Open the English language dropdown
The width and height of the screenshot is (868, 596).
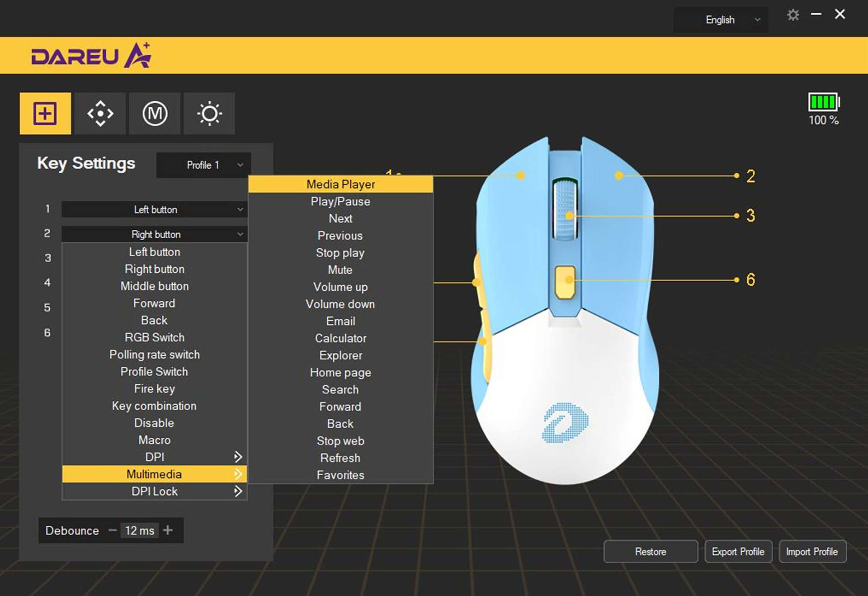click(x=721, y=20)
